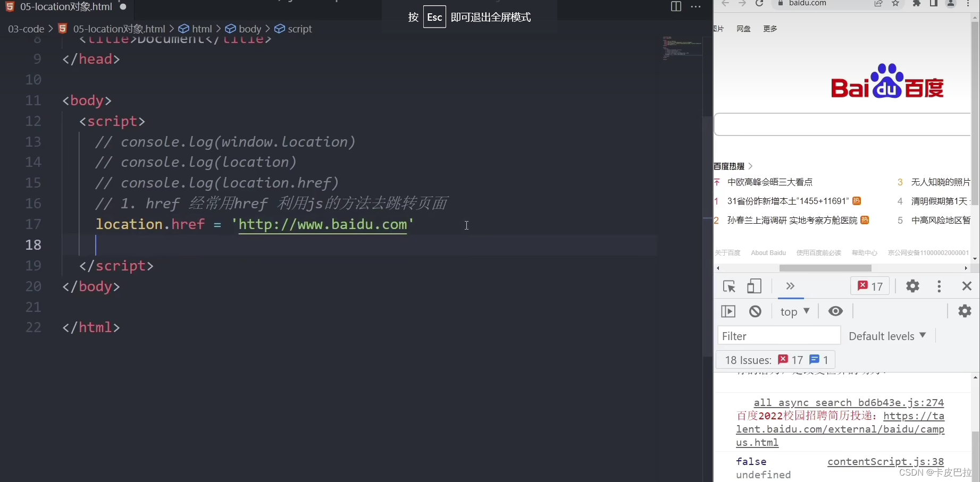Open console settings gear
Screen dimensions: 980x482
coord(965,311)
